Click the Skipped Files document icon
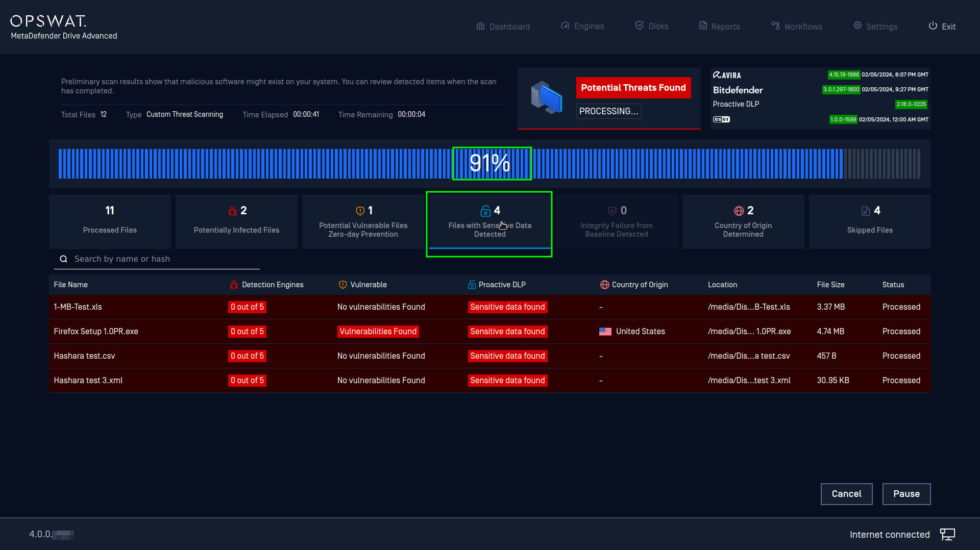The image size is (980, 550). coord(866,211)
